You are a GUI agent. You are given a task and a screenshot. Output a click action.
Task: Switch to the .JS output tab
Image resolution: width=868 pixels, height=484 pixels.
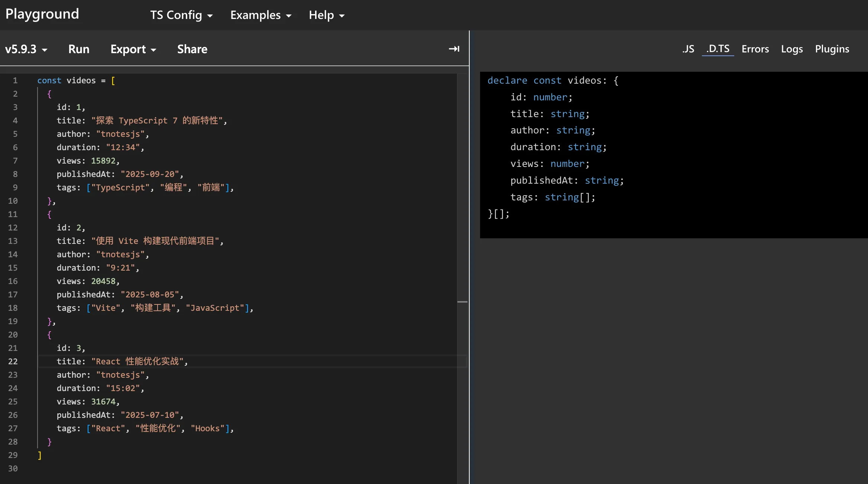coord(688,49)
